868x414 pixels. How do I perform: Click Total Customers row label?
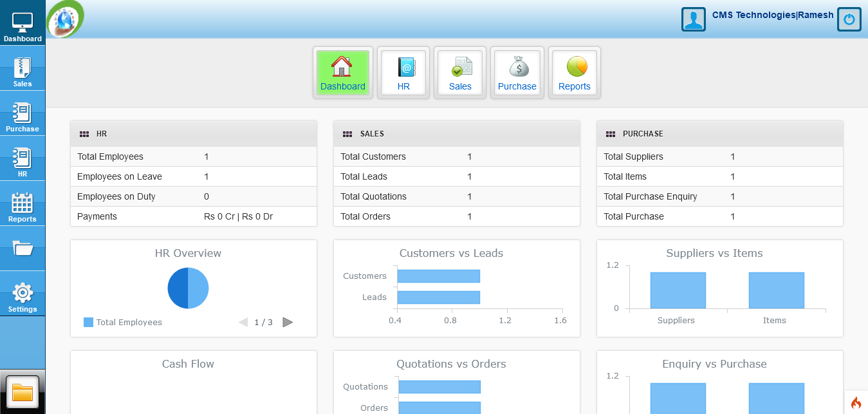(373, 156)
